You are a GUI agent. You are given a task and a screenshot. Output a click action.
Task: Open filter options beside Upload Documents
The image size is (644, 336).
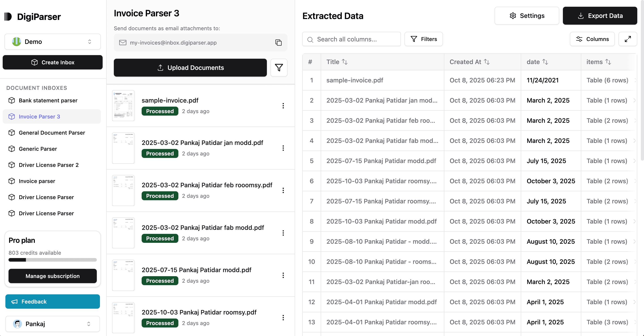279,67
